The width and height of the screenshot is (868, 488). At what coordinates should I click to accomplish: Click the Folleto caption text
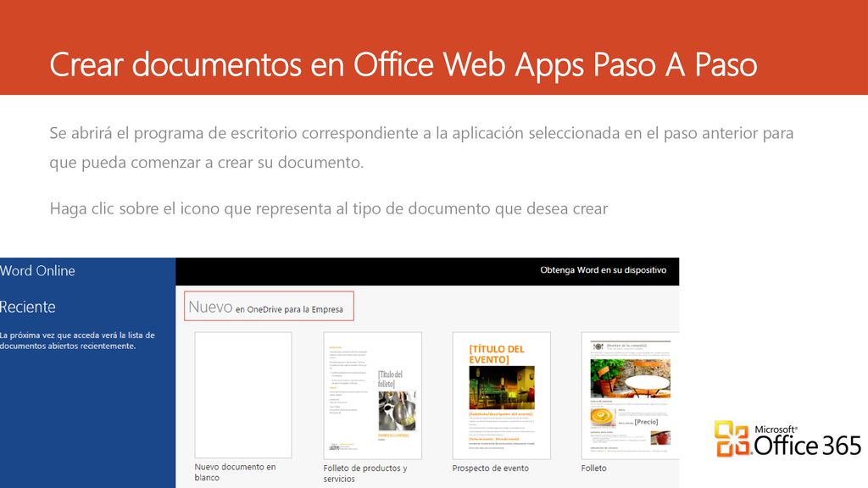point(594,468)
